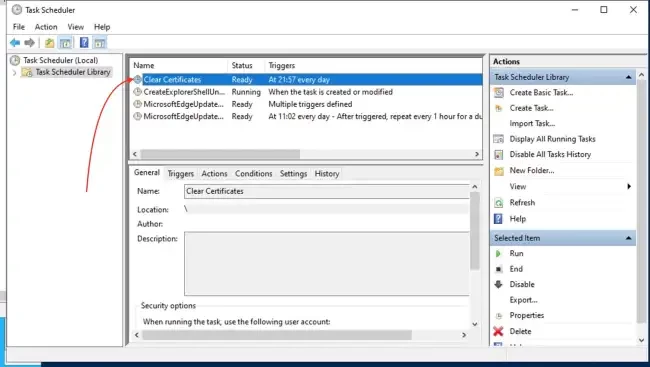Click the clock icon of the MicrosoftEdgeUpdate row at 11:02

coord(137,117)
